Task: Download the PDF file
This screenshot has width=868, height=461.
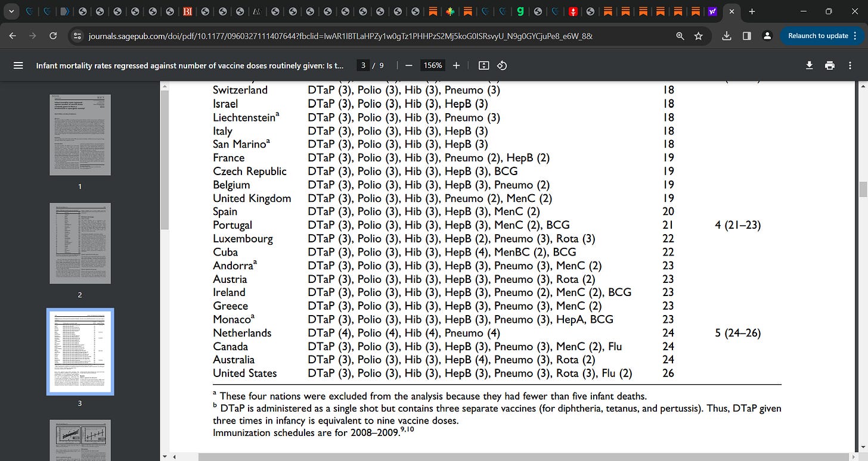Action: pos(809,66)
